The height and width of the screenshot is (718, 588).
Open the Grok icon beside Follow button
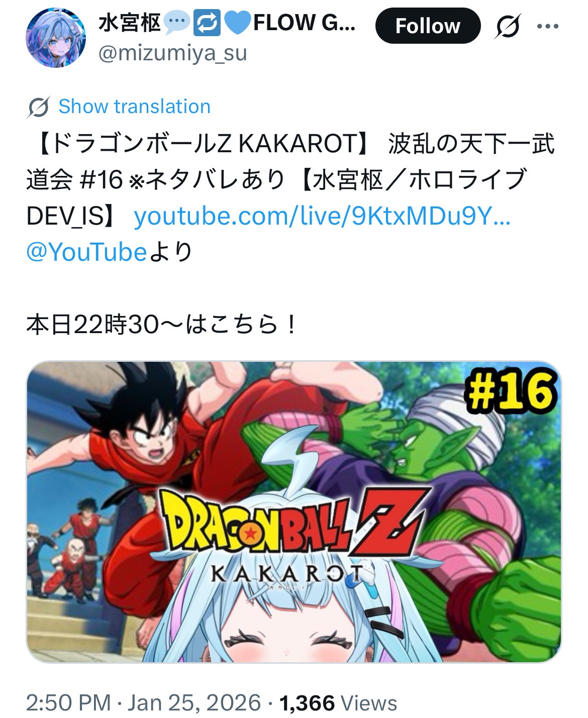(x=507, y=26)
